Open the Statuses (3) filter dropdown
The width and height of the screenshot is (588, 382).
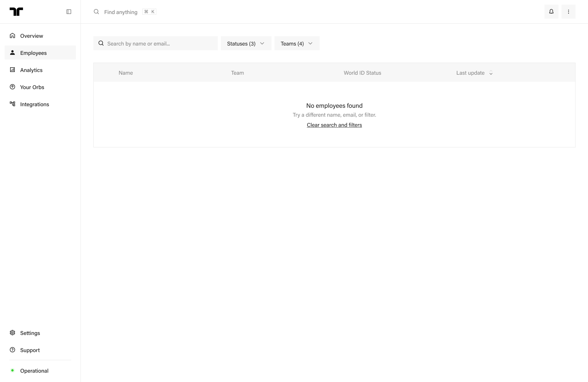(x=246, y=43)
